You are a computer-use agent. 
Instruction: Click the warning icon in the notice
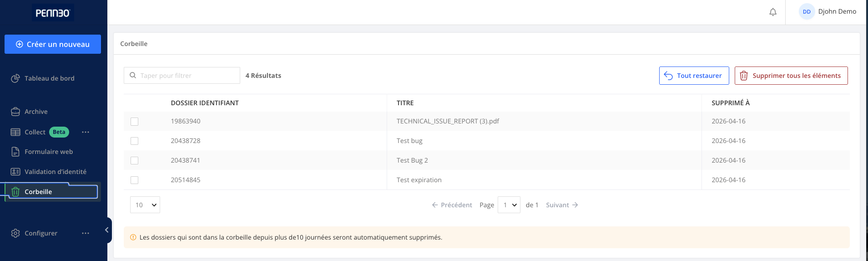point(133,237)
